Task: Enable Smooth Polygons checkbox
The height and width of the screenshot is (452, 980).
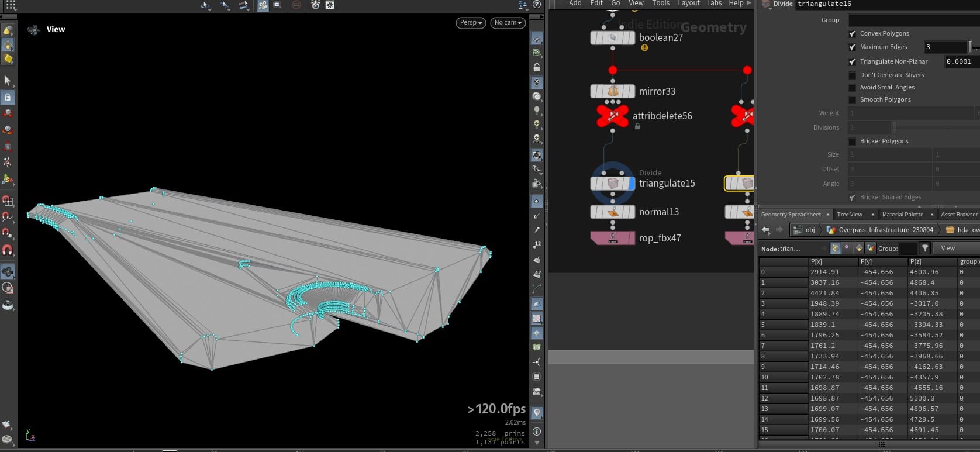Action: click(x=853, y=100)
